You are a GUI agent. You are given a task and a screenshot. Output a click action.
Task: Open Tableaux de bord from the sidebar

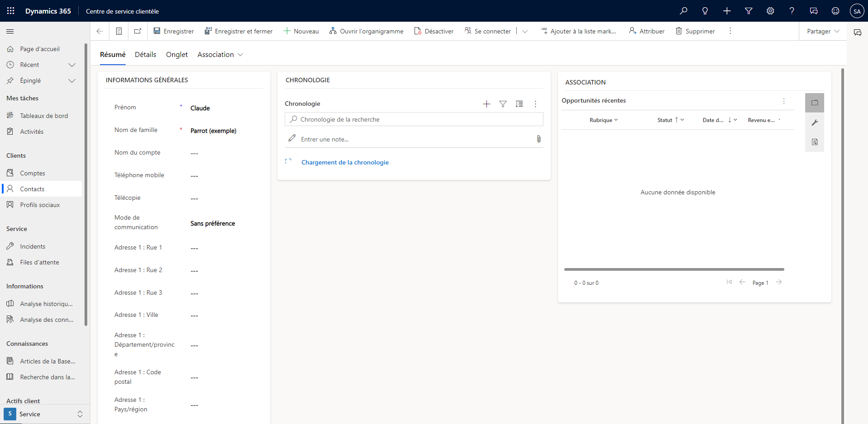44,115
